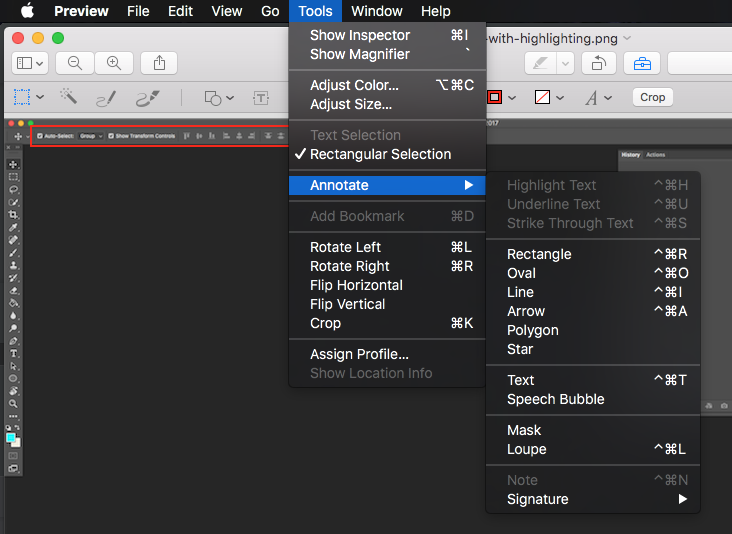Select the Brush tool in Photoshop toolbox
The height and width of the screenshot is (534, 732).
(x=13, y=253)
